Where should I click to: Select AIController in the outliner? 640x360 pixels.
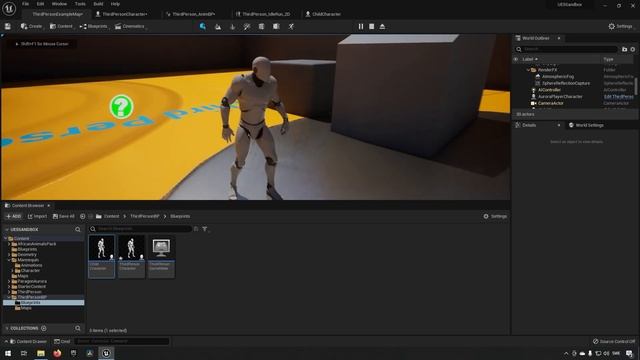[549, 90]
